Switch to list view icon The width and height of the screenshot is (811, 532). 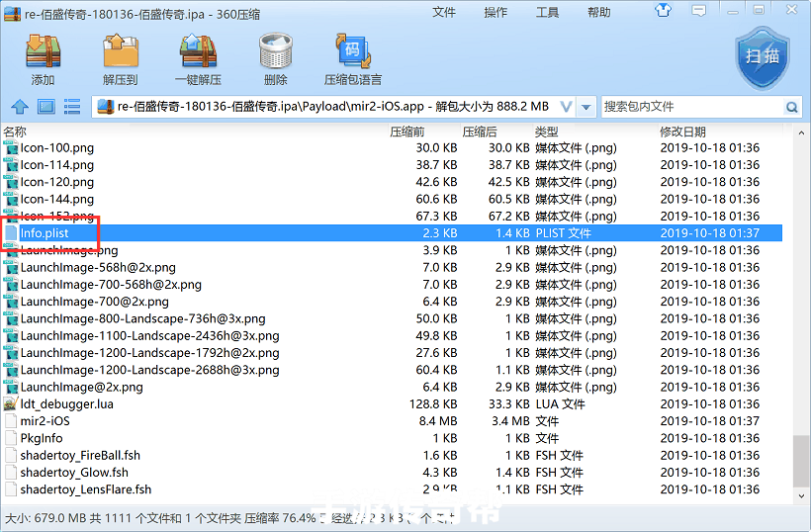click(72, 107)
